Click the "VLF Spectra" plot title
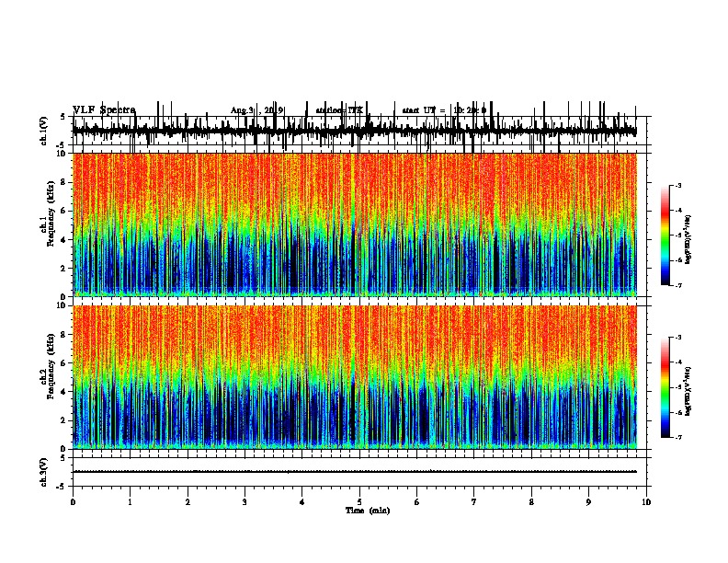 (x=104, y=110)
